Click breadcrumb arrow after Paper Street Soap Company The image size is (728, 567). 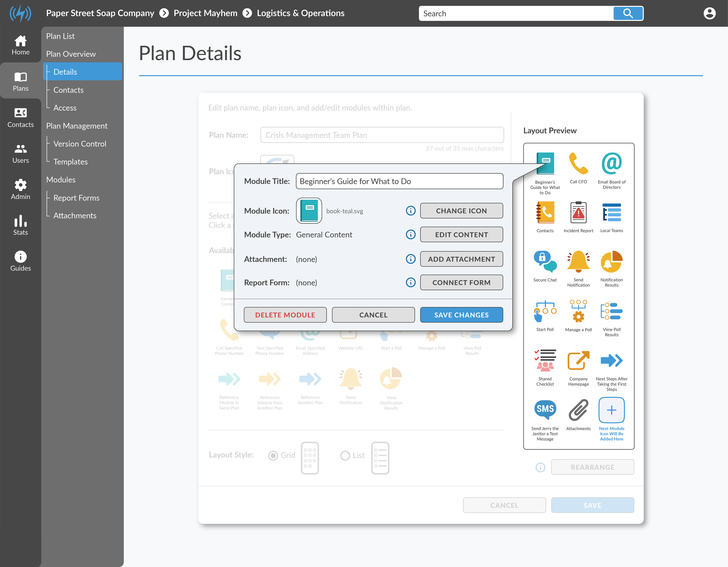164,13
